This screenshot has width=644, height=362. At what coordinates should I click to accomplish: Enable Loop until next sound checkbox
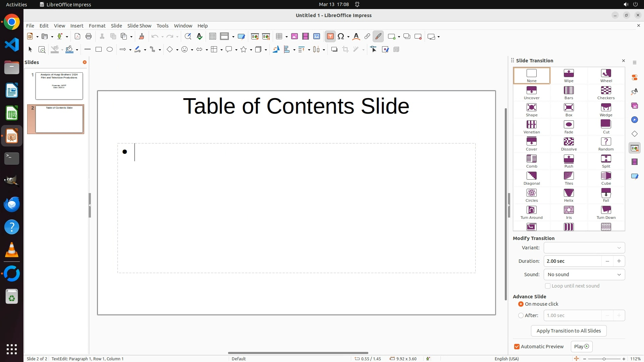[548, 286]
